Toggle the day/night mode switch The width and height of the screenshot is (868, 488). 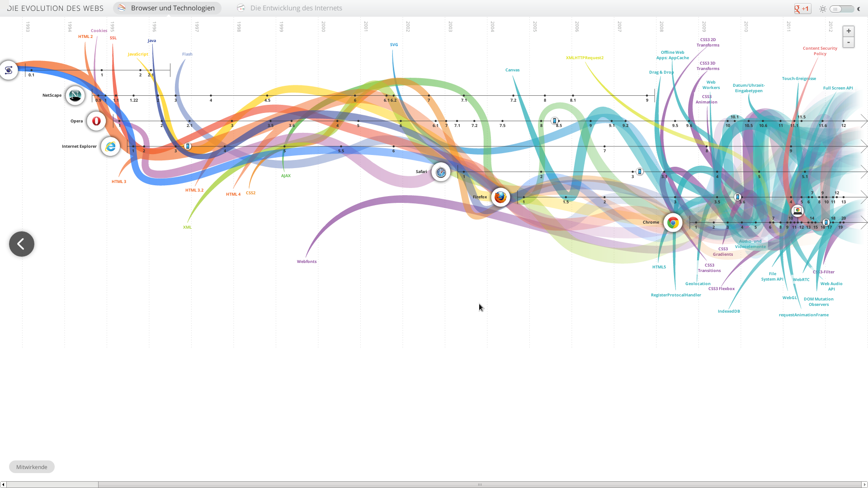841,9
